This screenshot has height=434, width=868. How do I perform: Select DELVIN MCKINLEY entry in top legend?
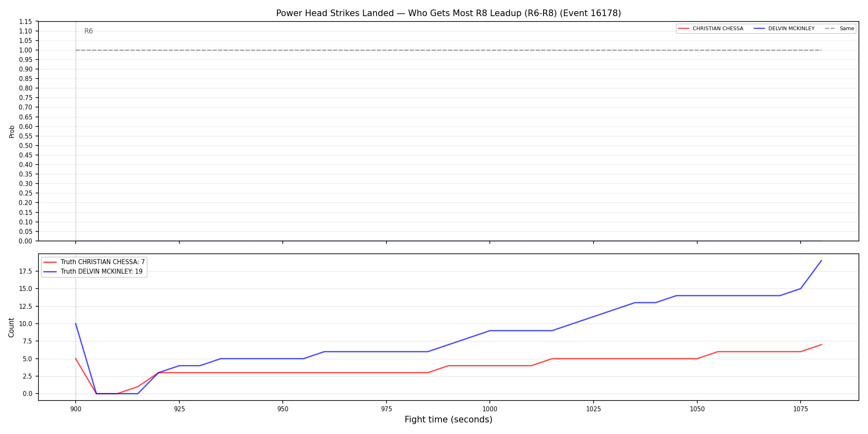pos(784,29)
